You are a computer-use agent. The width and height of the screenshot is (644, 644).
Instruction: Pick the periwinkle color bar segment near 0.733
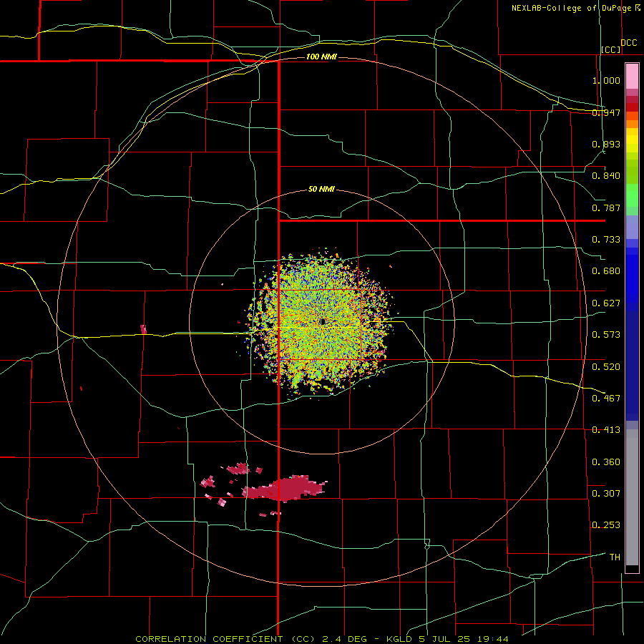tap(632, 228)
